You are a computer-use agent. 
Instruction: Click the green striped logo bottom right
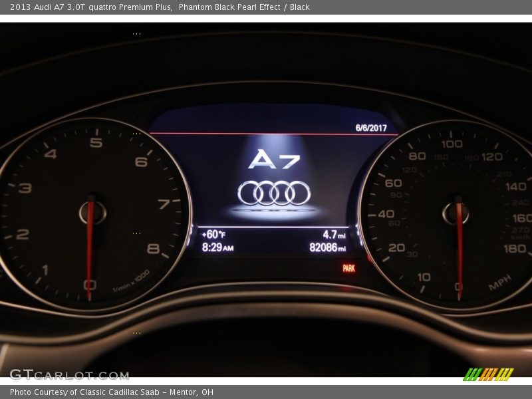pyautogui.click(x=490, y=374)
